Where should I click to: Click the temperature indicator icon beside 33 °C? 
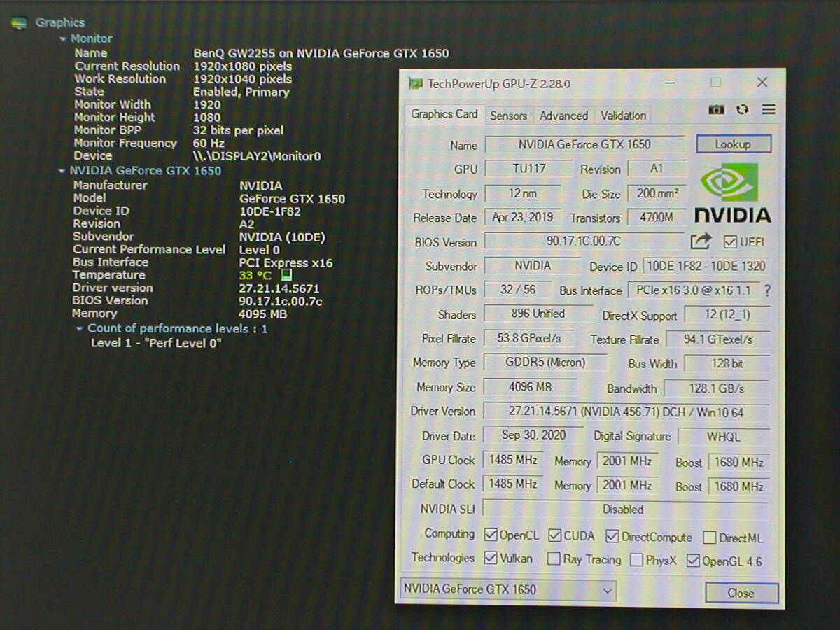(286, 275)
